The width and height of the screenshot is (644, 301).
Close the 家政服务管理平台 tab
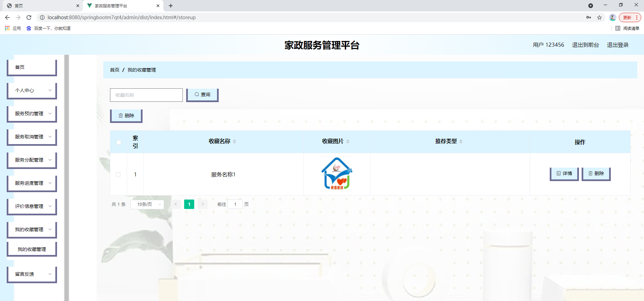point(158,6)
